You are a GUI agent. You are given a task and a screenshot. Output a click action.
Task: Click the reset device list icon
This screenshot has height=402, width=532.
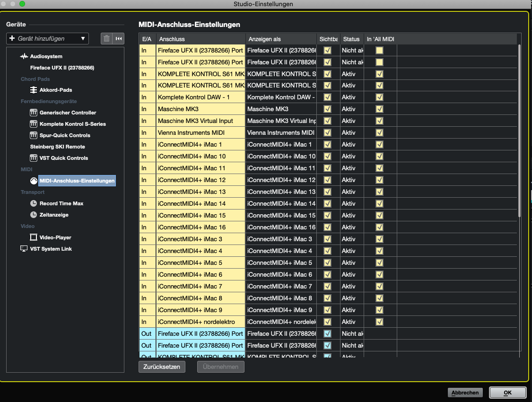point(118,39)
